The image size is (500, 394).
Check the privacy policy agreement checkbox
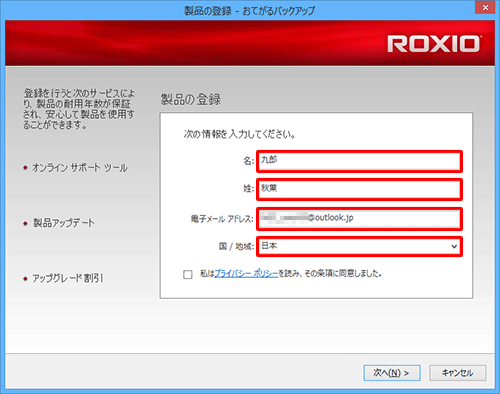click(188, 274)
